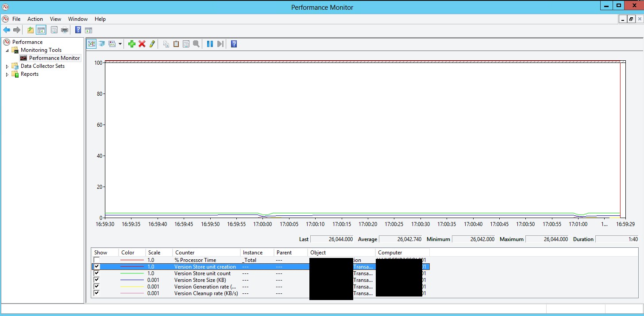Uncheck Version Store Size (KB) visibility
The height and width of the screenshot is (316, 644).
click(x=96, y=280)
